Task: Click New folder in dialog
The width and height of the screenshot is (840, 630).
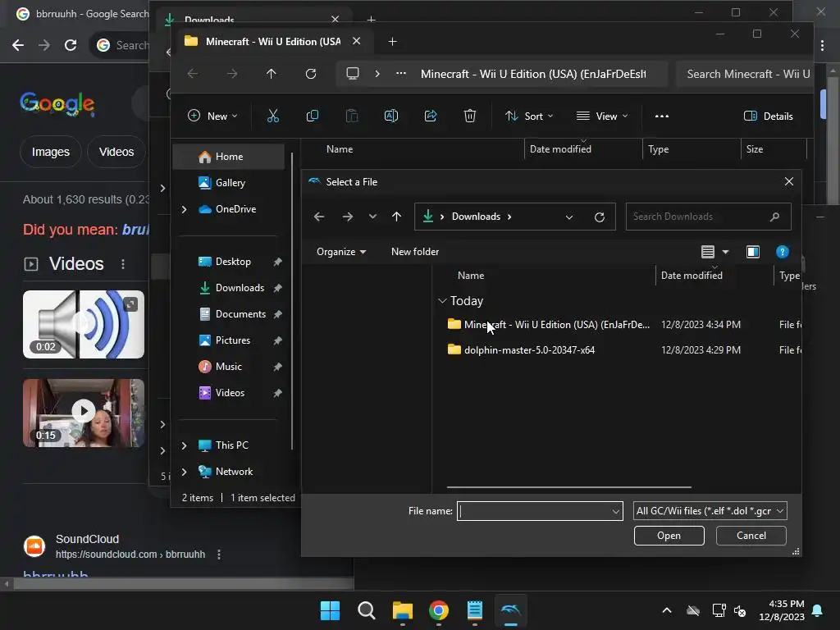Action: [x=414, y=252]
